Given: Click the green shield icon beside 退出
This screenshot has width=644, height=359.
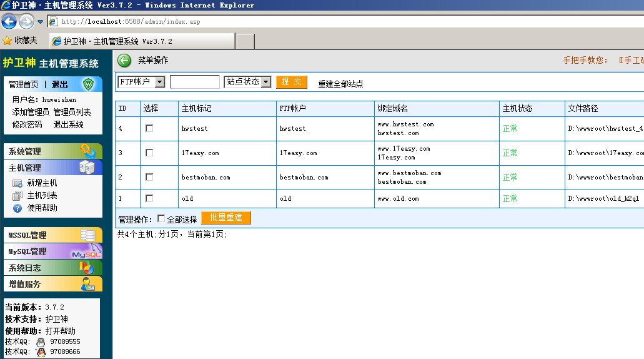Looking at the screenshot, I should (88, 84).
